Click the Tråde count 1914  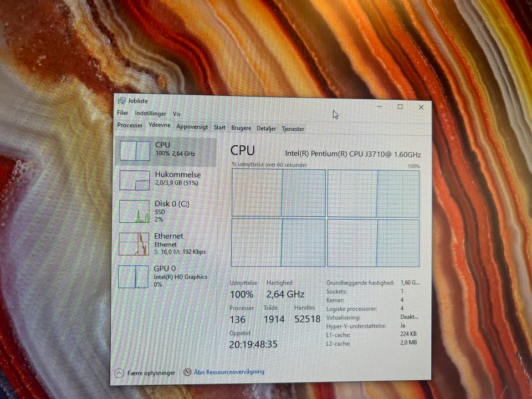click(x=274, y=319)
